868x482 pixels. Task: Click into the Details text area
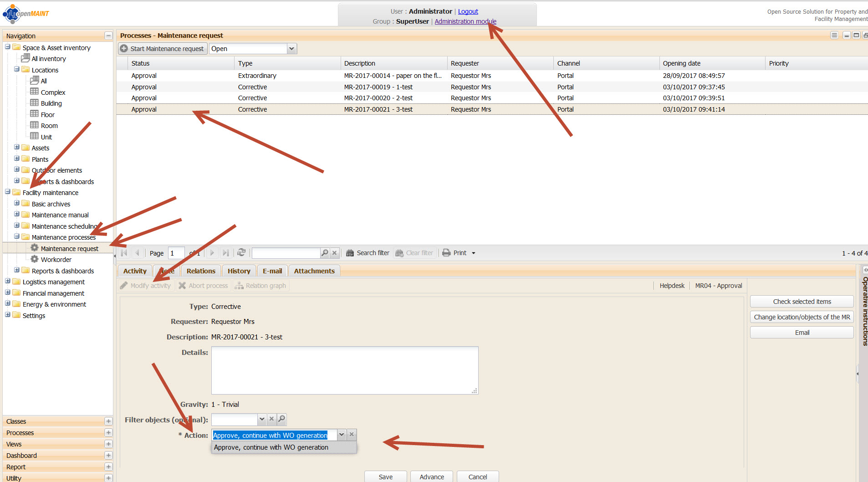(x=344, y=370)
